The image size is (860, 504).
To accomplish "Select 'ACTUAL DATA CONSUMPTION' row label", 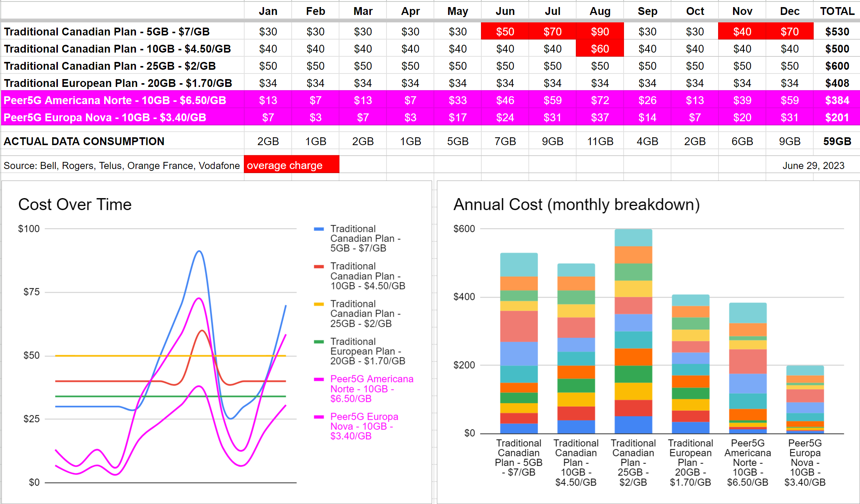I will coord(84,141).
